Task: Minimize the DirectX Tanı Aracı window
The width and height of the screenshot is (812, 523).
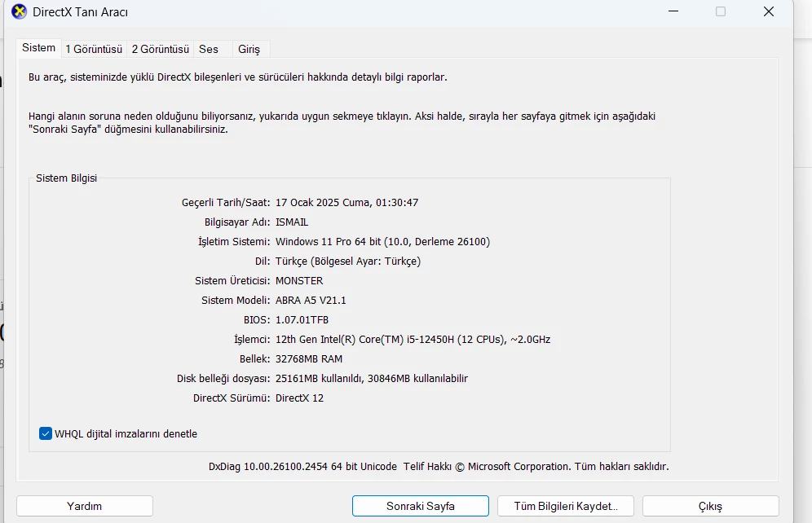Action: click(673, 11)
